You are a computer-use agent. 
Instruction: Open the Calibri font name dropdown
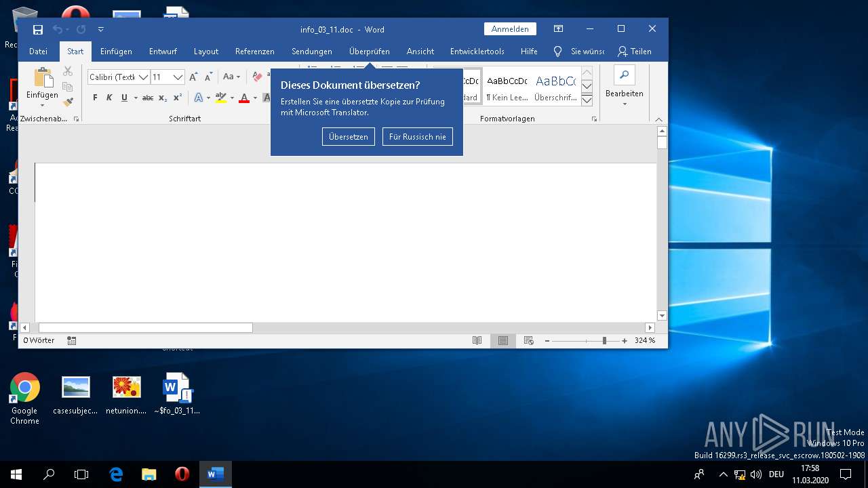coord(143,77)
